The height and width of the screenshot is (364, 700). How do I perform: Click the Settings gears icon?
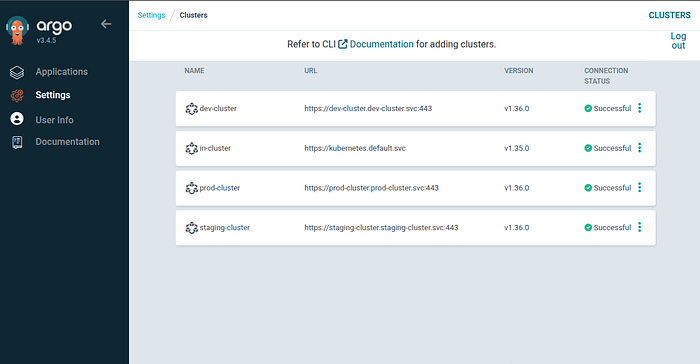point(17,95)
